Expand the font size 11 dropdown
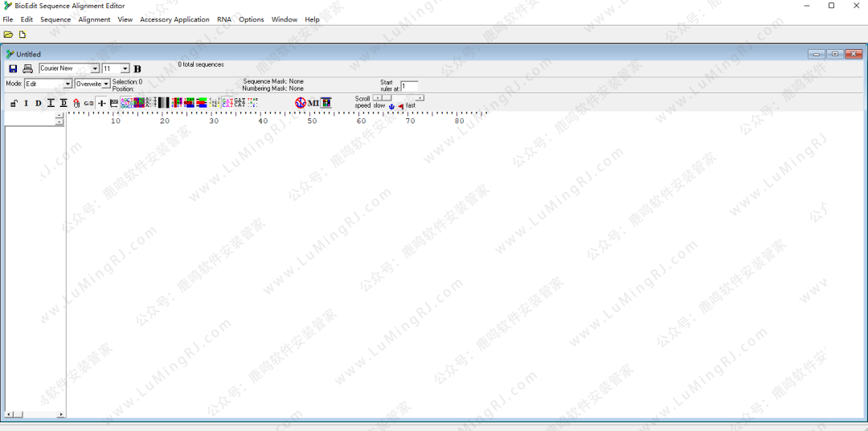The image size is (868, 431). (x=125, y=69)
